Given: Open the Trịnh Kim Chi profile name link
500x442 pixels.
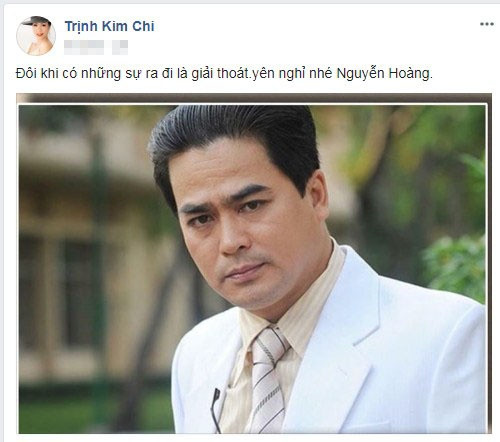Looking at the screenshot, I should pyautogui.click(x=109, y=26).
